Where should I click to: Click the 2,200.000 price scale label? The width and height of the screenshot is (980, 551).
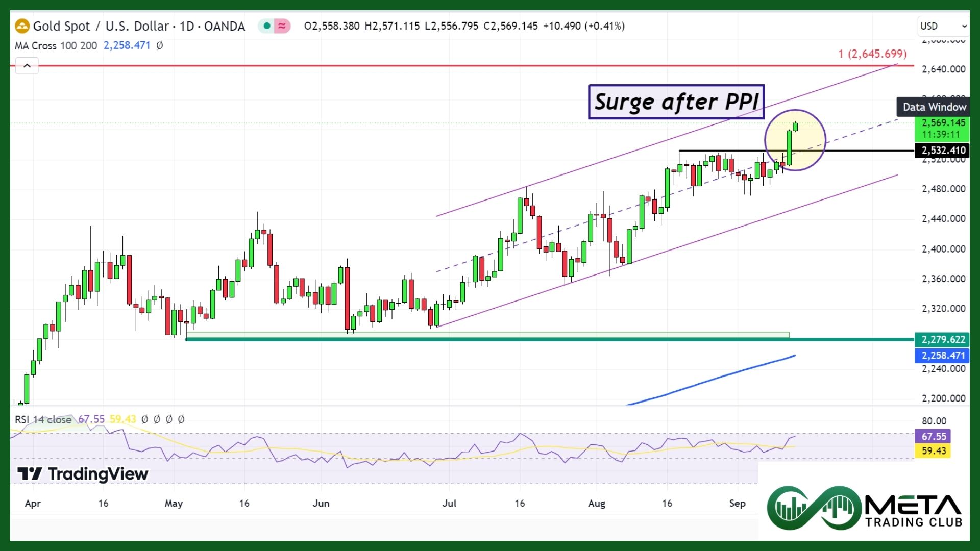[x=943, y=398]
